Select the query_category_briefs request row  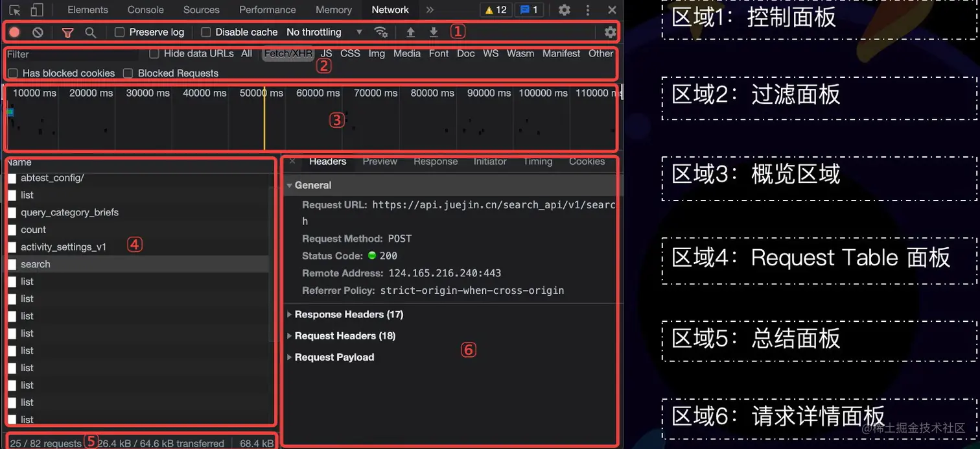point(137,212)
